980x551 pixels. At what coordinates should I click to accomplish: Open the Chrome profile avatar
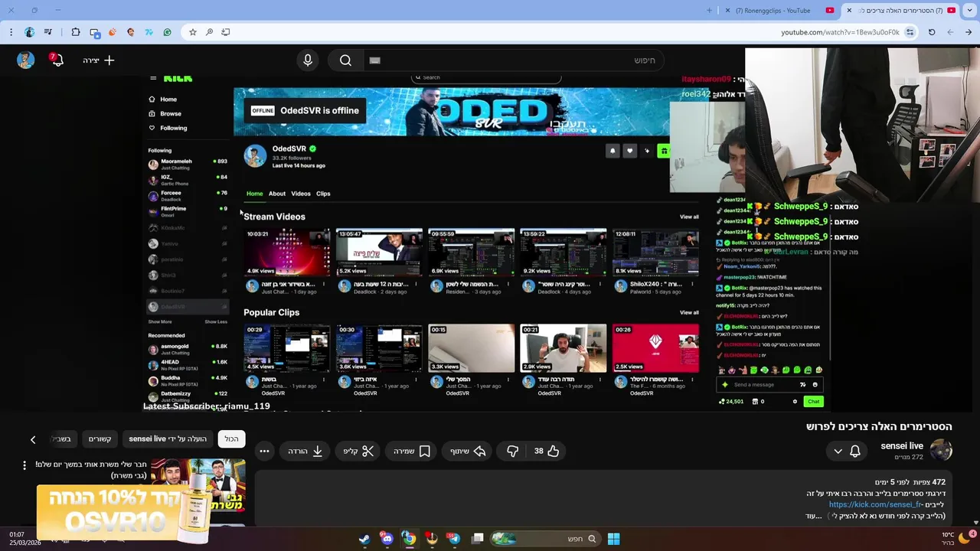(30, 32)
